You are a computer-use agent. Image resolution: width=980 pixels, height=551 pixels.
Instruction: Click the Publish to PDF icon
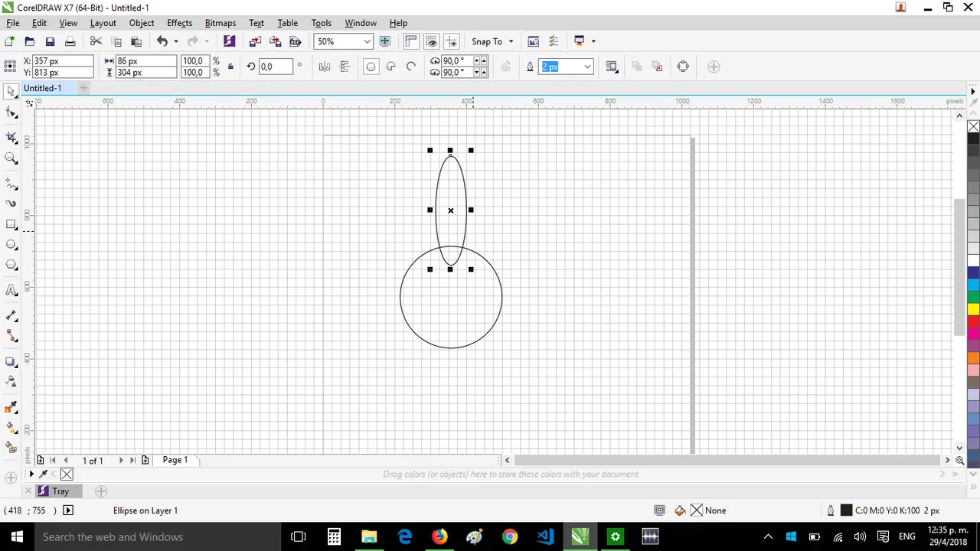(x=295, y=41)
